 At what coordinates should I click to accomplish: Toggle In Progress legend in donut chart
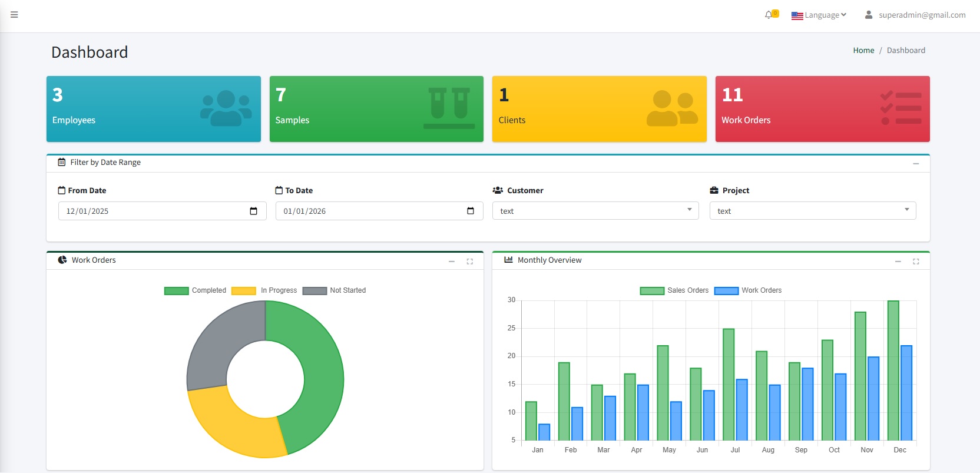point(264,290)
